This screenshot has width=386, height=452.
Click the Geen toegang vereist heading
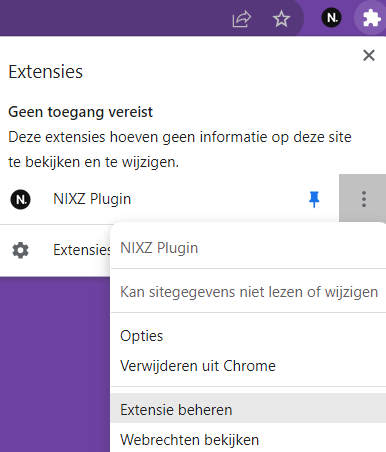click(80, 112)
